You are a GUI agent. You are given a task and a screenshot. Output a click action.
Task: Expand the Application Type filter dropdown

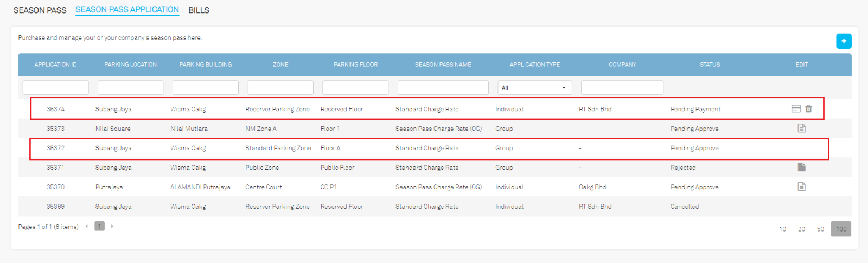[x=534, y=88]
